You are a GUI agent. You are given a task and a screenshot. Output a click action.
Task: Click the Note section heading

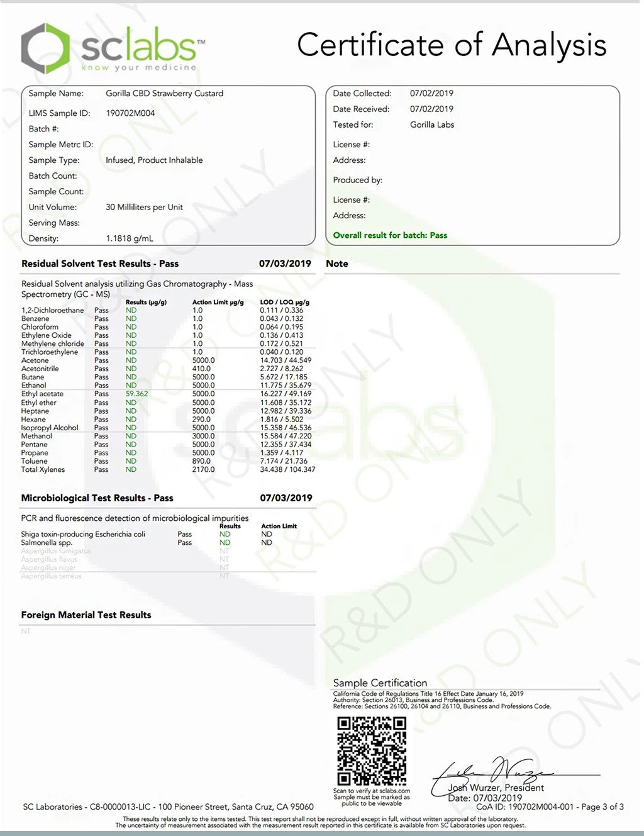pyautogui.click(x=336, y=264)
